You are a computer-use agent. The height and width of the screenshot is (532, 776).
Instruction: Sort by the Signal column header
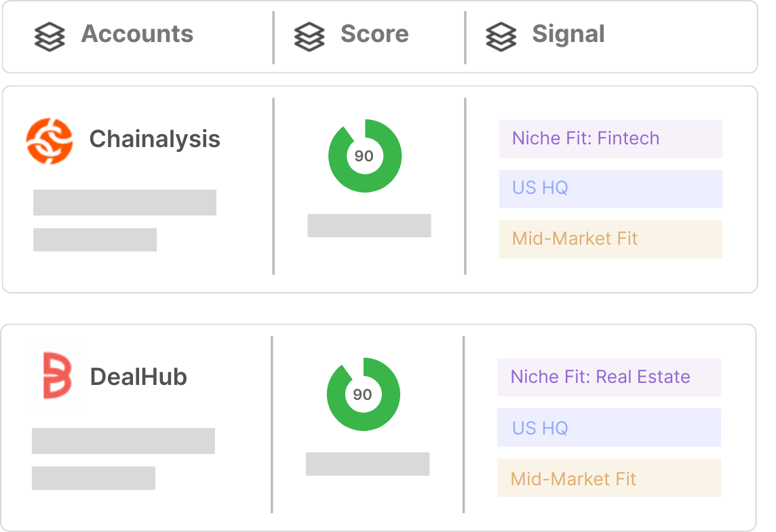(x=568, y=34)
